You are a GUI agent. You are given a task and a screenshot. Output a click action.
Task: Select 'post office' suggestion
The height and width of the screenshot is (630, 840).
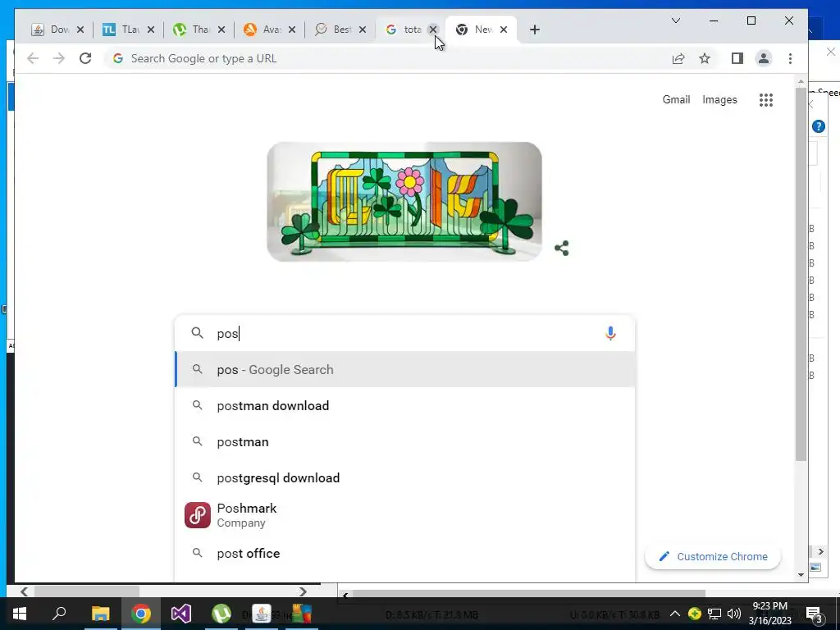pos(404,554)
